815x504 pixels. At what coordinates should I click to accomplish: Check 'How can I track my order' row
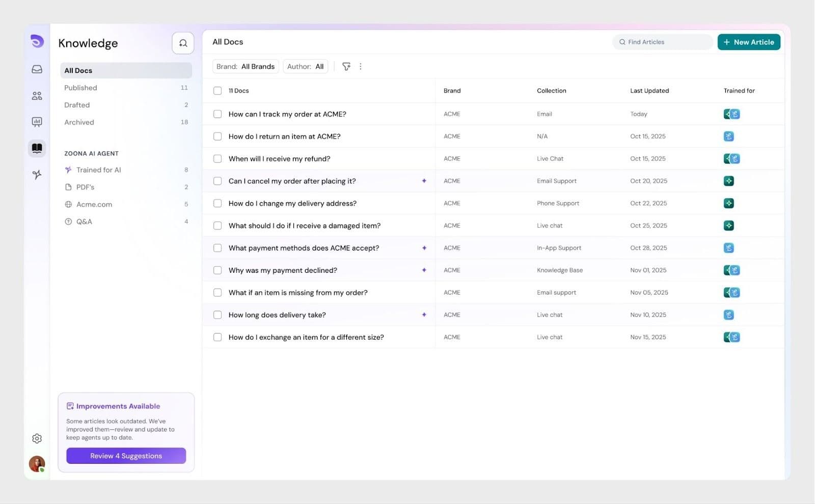[218, 114]
